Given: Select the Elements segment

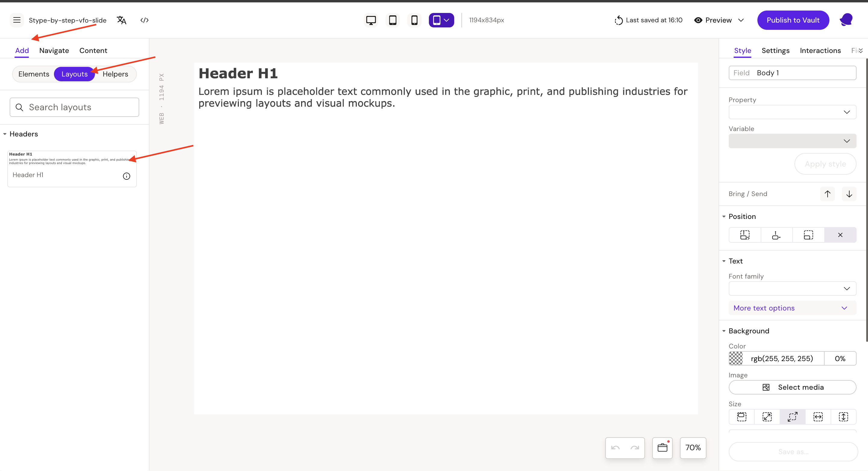Looking at the screenshot, I should click(34, 74).
